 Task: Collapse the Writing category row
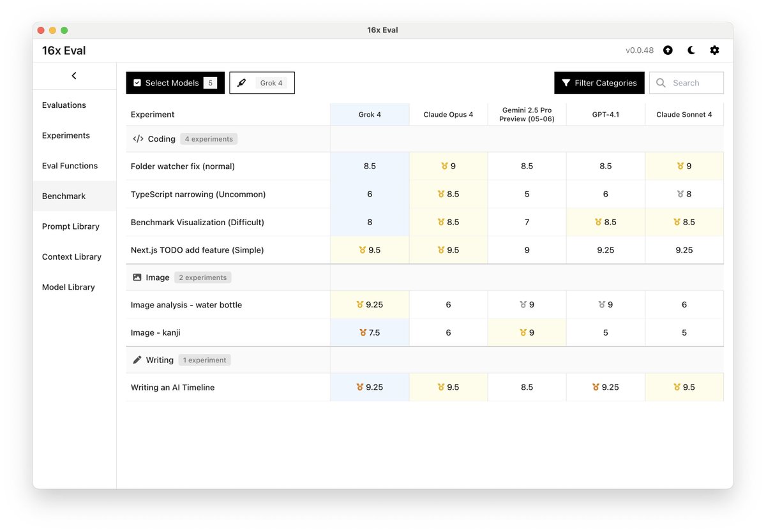424,360
